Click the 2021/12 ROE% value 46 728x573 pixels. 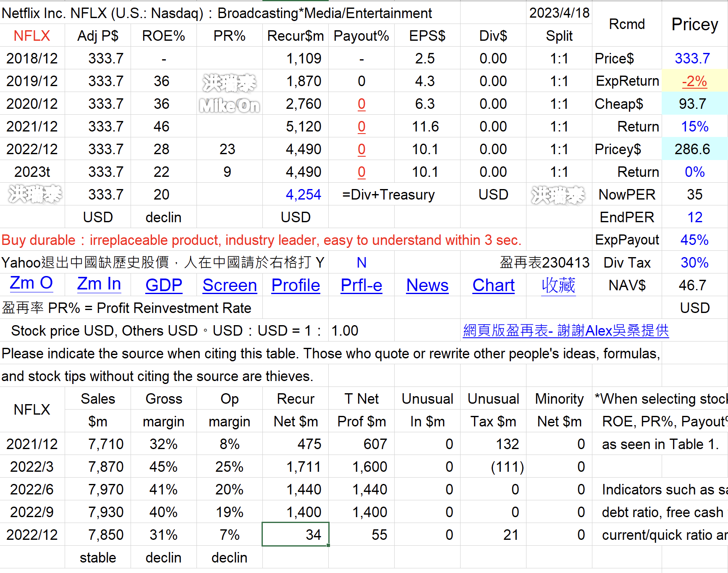coord(164,126)
